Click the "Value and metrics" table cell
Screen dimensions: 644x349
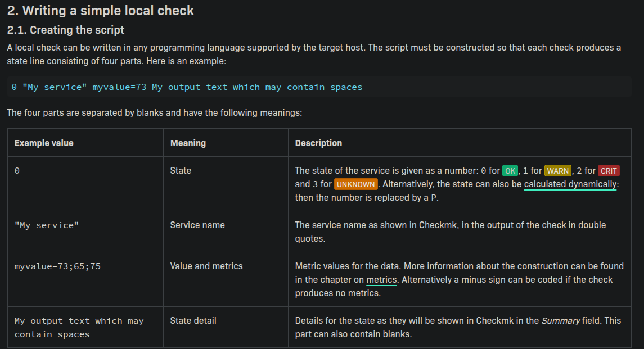tap(206, 266)
